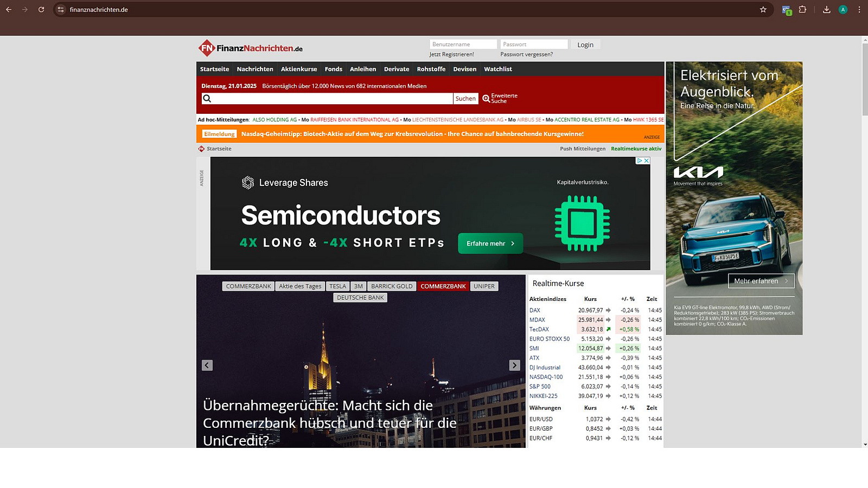Click the translate extension icon

click(x=787, y=10)
